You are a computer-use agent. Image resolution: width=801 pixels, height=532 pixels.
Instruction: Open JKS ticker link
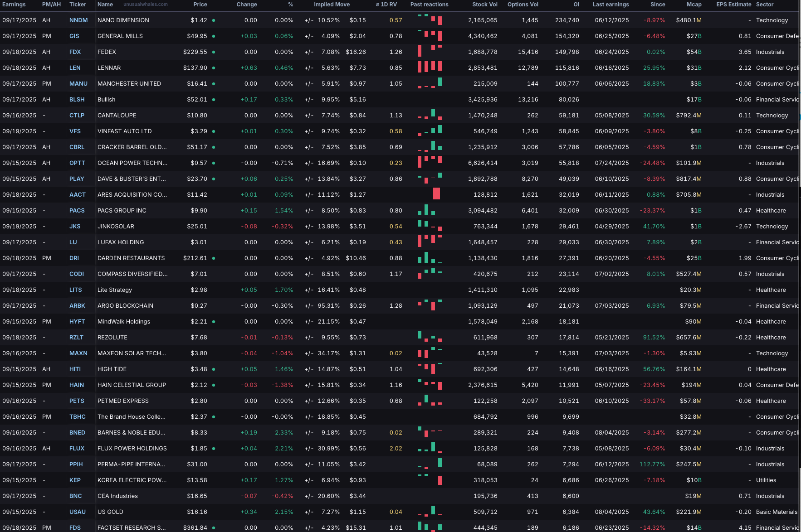[75, 227]
